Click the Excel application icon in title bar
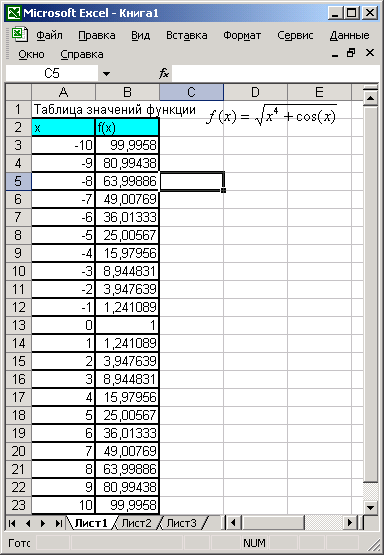This screenshot has width=384, height=555. [x=14, y=13]
